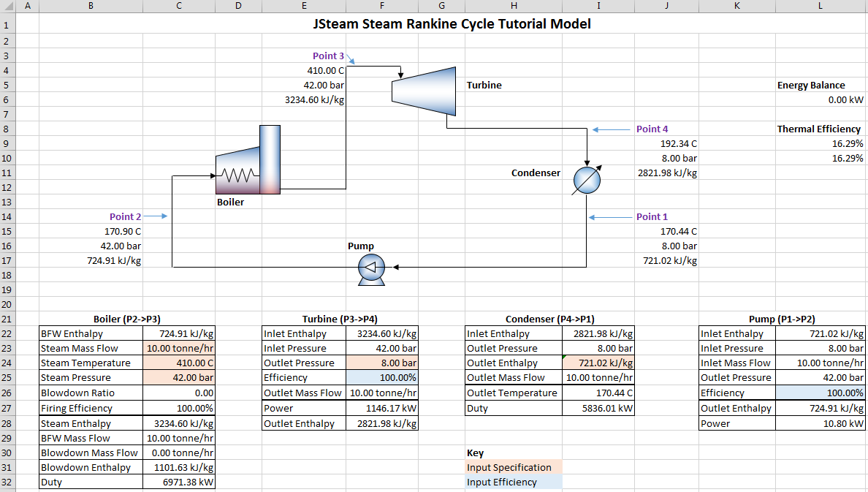Select Boiler Duty value 6971.38 kW
This screenshot has width=868, height=492.
(x=179, y=482)
